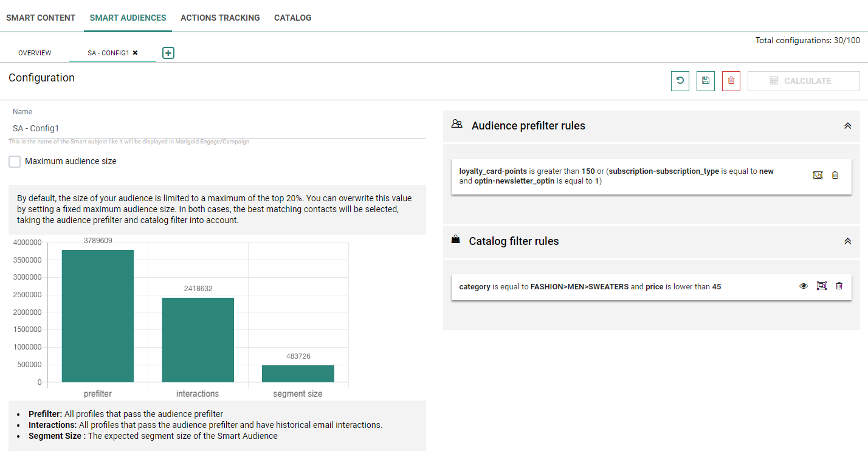Viewport: 868px width, 465px height.
Task: Delete the catalog filter rule
Action: (839, 286)
